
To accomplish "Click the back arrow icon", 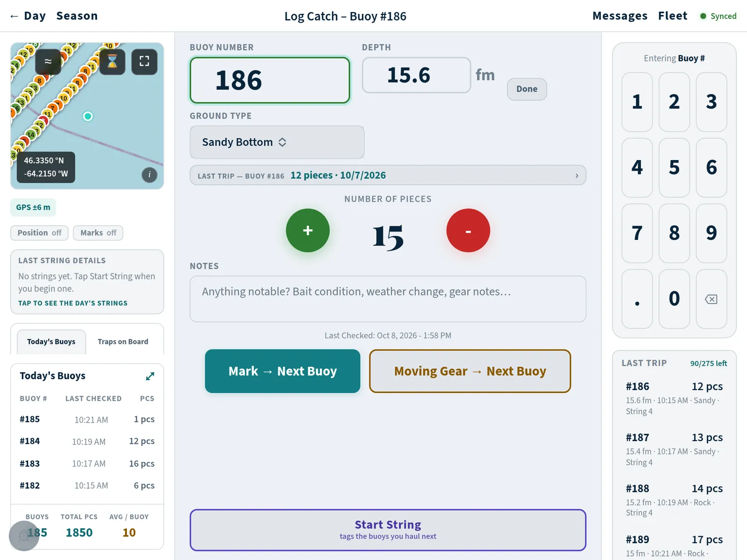I will click(14, 16).
